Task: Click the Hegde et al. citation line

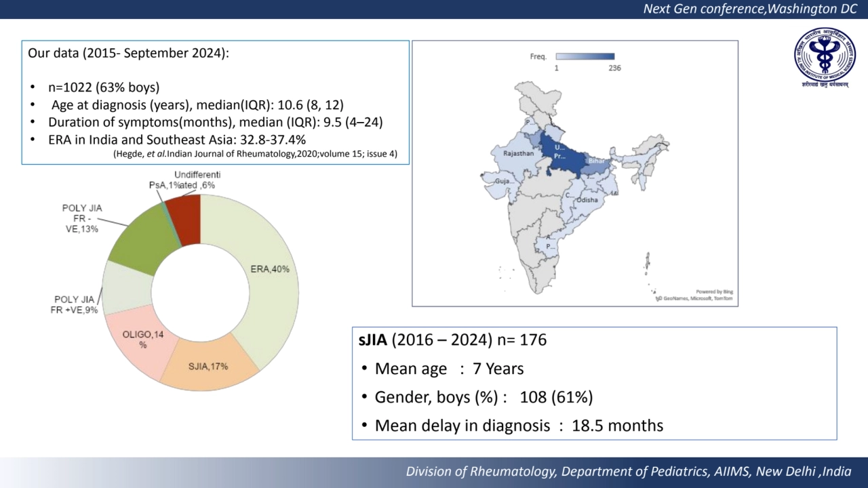Action: click(255, 154)
